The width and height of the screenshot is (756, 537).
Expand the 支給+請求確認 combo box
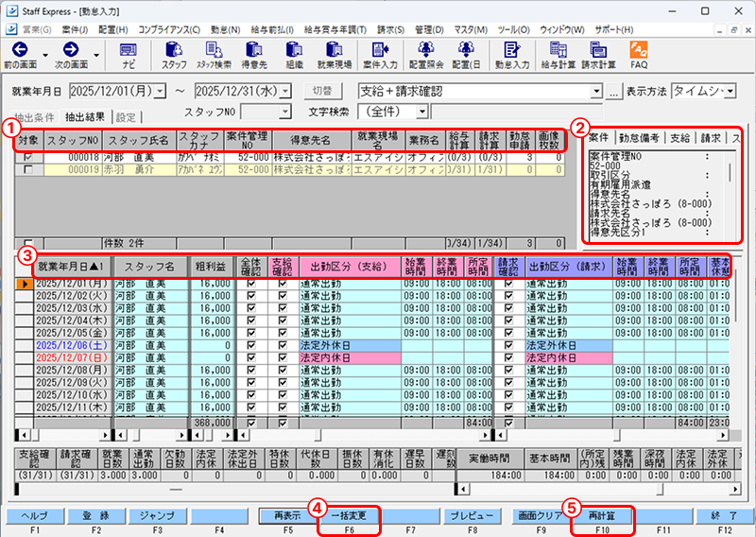point(597,91)
